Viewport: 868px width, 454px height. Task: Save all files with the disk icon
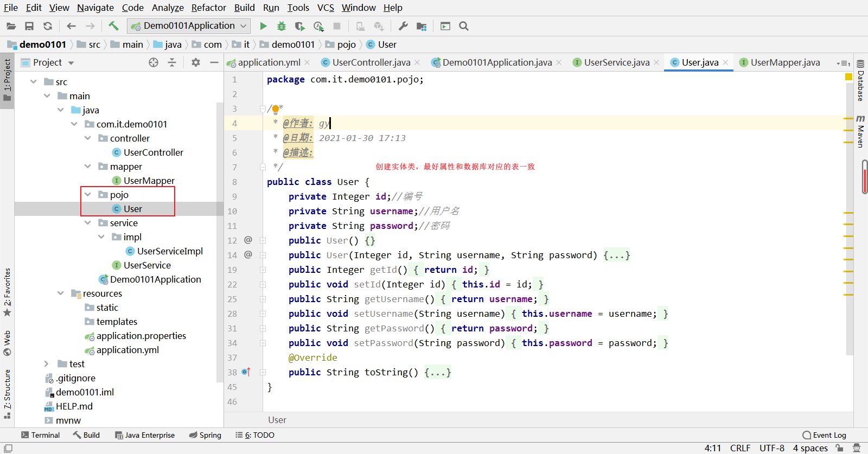(x=29, y=26)
